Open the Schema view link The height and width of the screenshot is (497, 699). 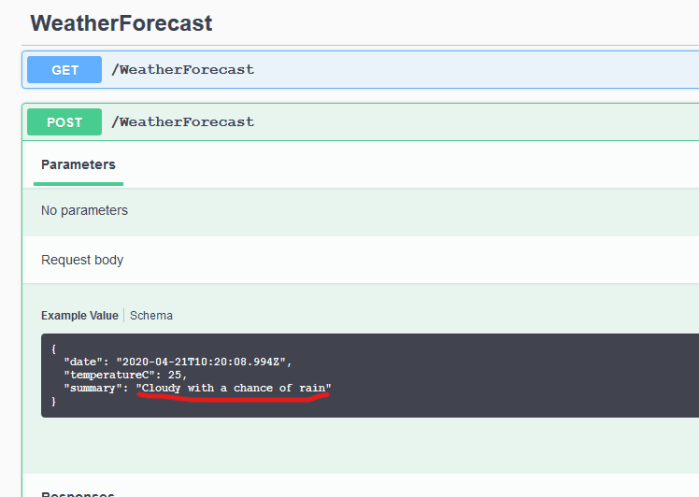[151, 315]
